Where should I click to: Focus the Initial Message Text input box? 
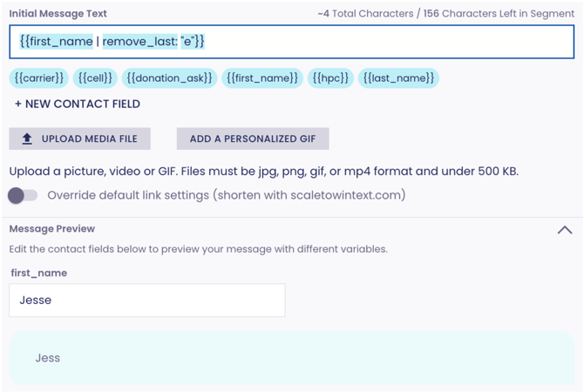click(349, 42)
